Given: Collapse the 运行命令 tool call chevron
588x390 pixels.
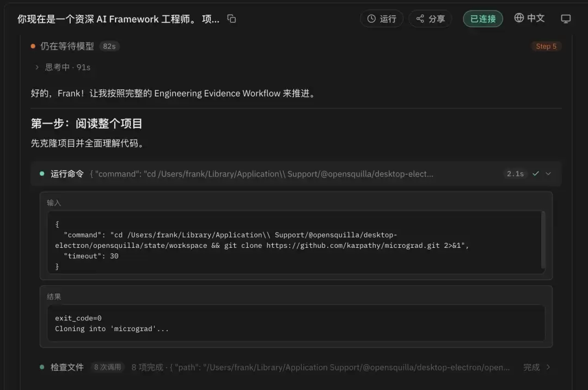Looking at the screenshot, I should click(548, 174).
